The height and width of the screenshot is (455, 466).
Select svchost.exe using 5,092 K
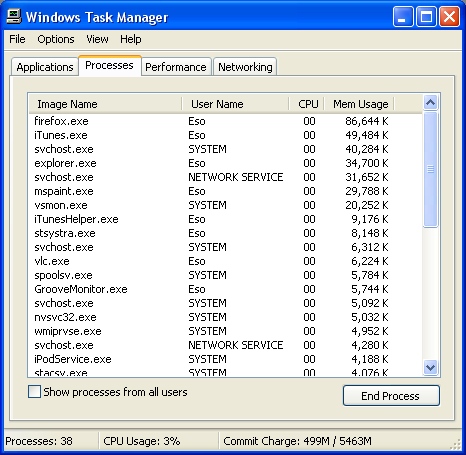[x=225, y=303]
